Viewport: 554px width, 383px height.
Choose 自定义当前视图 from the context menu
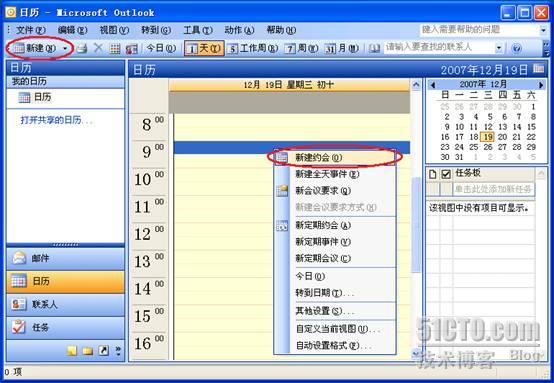[x=335, y=329]
